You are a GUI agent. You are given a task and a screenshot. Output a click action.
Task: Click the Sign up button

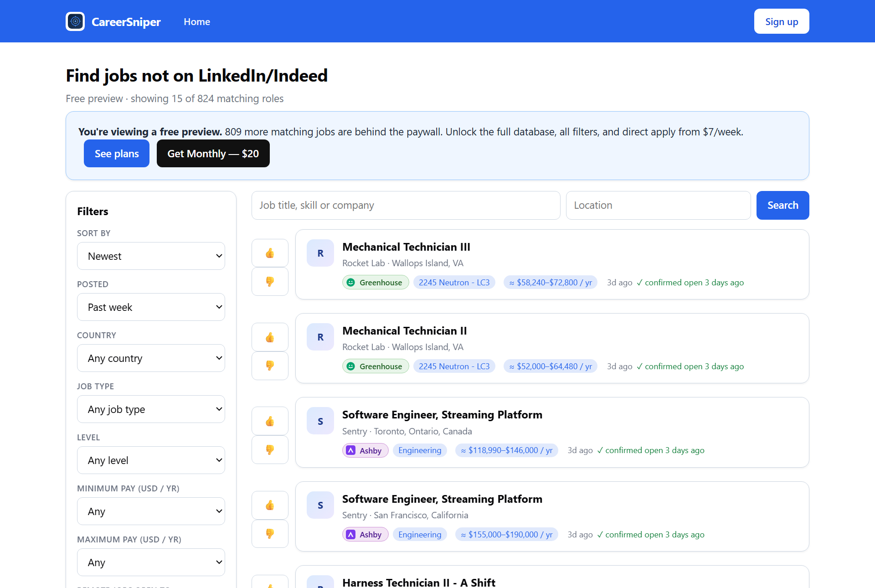coord(782,21)
